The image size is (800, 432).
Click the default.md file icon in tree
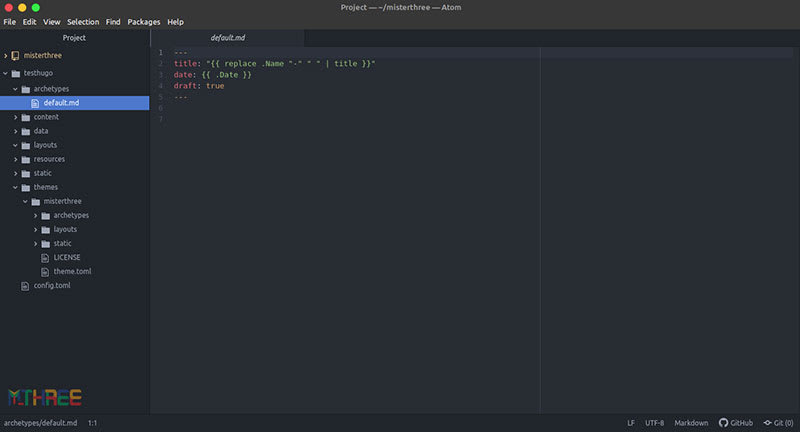35,103
